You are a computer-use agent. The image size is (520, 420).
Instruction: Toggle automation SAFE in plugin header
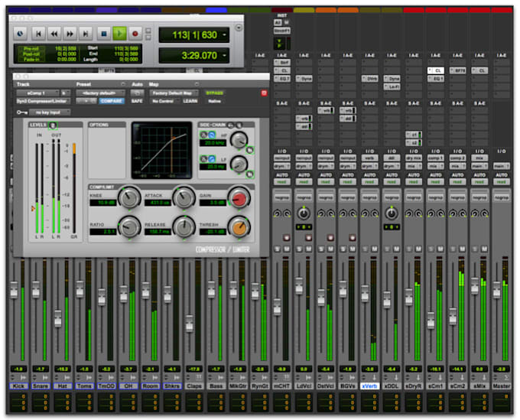(x=137, y=101)
